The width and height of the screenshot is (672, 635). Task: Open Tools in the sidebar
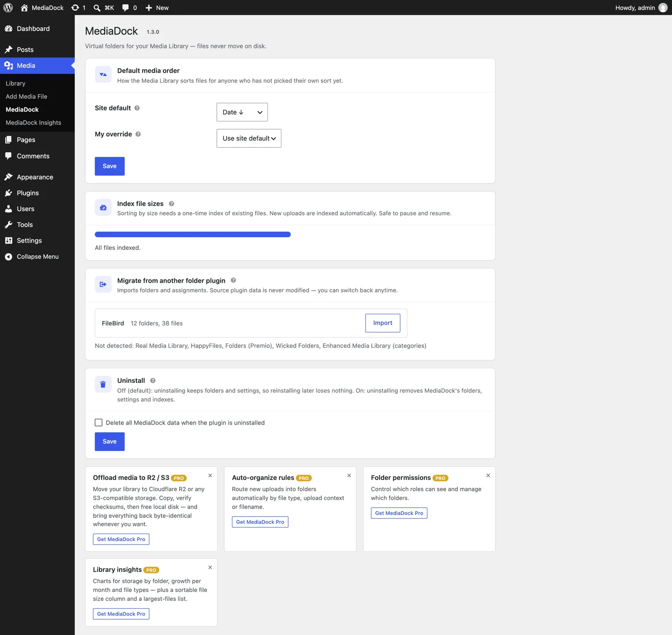click(x=37, y=225)
